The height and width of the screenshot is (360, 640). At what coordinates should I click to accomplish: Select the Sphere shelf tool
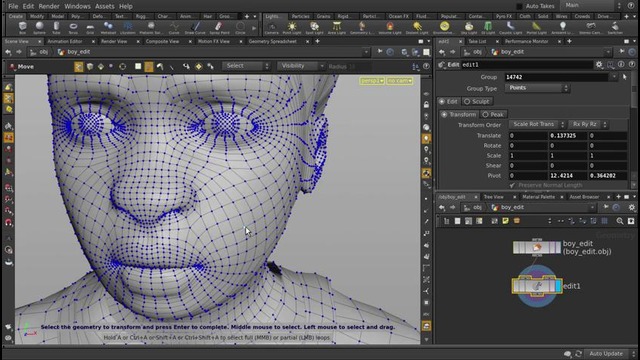click(39, 28)
